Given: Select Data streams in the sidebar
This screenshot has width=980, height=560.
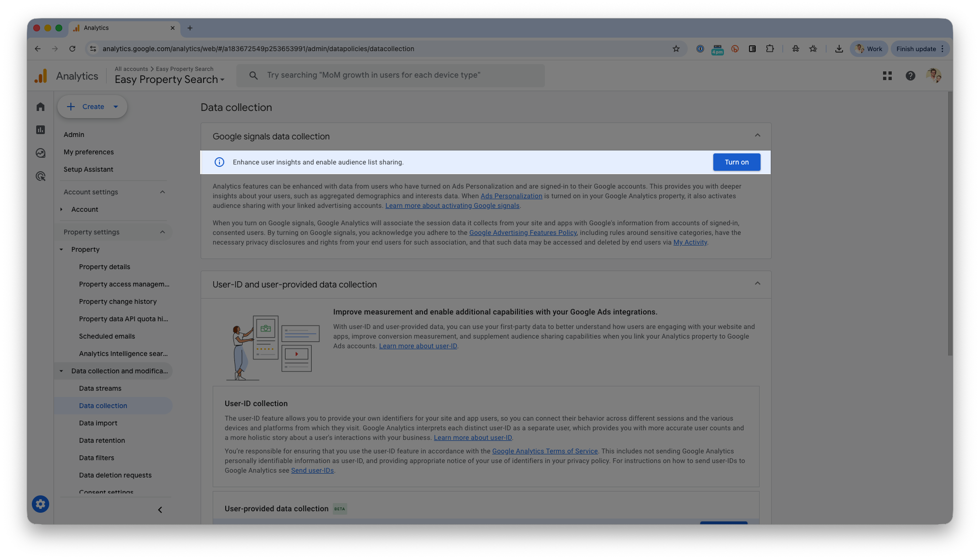Looking at the screenshot, I should (x=100, y=388).
